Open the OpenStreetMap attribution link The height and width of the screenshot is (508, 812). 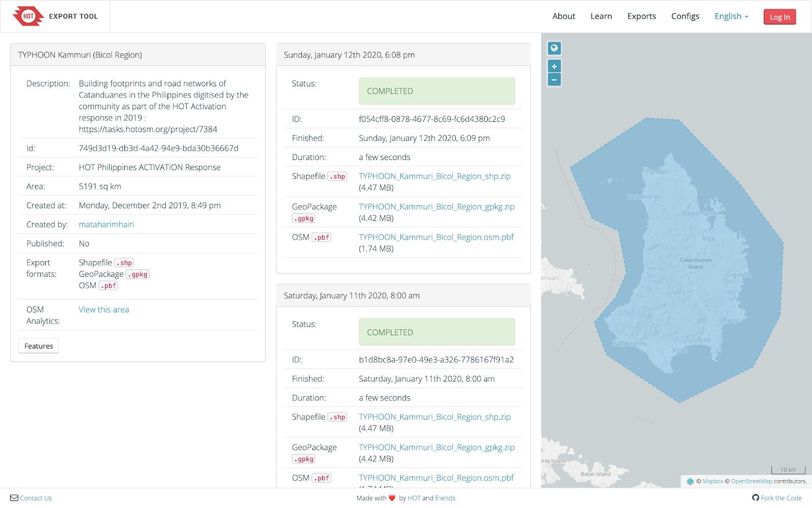[x=752, y=481]
